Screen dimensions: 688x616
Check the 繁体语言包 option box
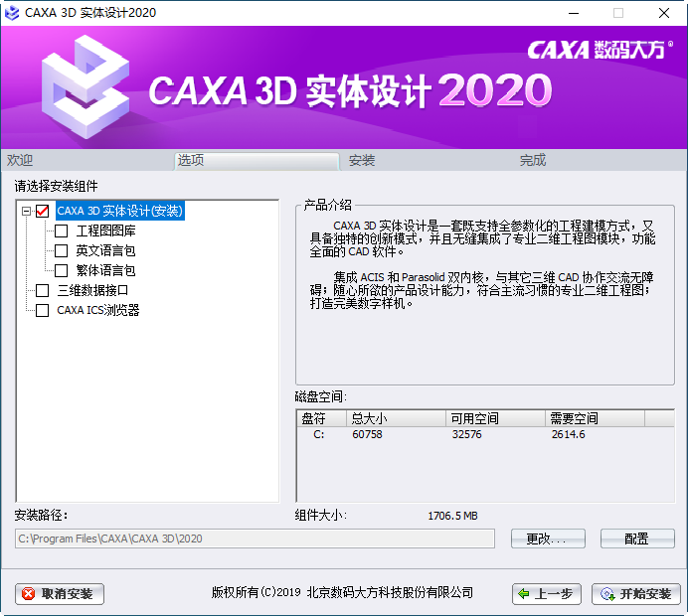61,270
